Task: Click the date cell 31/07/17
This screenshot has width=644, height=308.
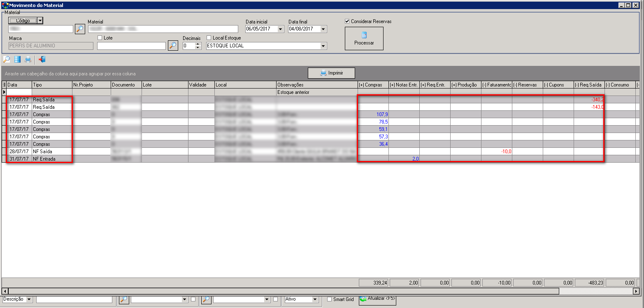Action: (19, 159)
